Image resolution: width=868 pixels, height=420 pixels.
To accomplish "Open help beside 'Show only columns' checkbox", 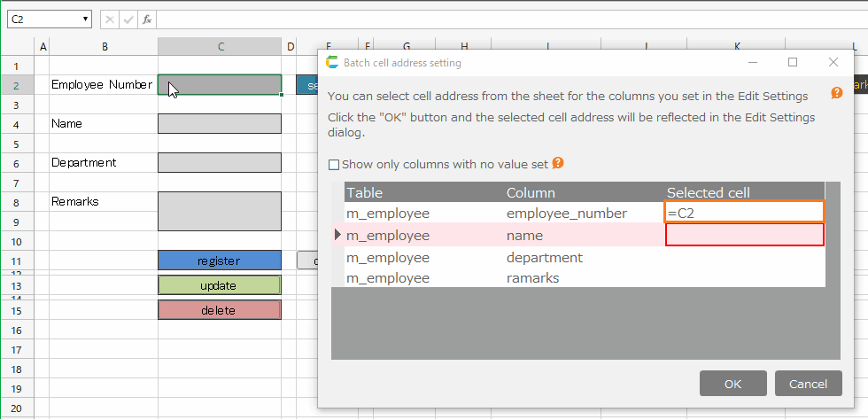I will coord(558,163).
